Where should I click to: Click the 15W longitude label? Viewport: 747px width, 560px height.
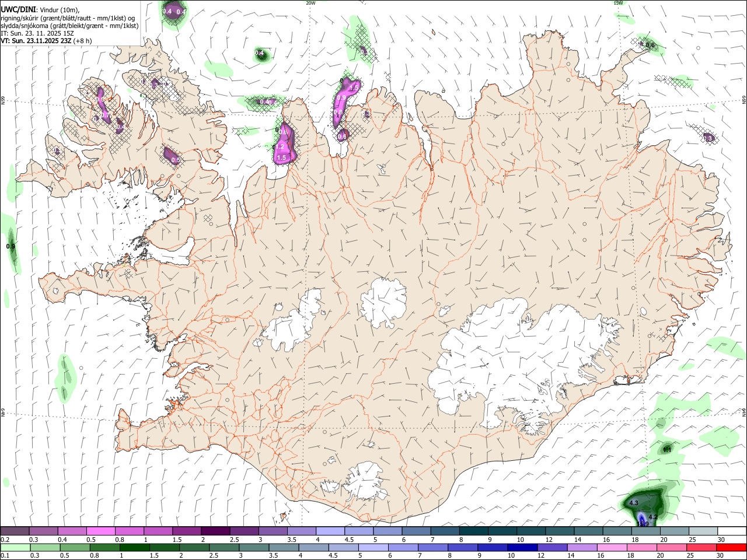(x=618, y=3)
